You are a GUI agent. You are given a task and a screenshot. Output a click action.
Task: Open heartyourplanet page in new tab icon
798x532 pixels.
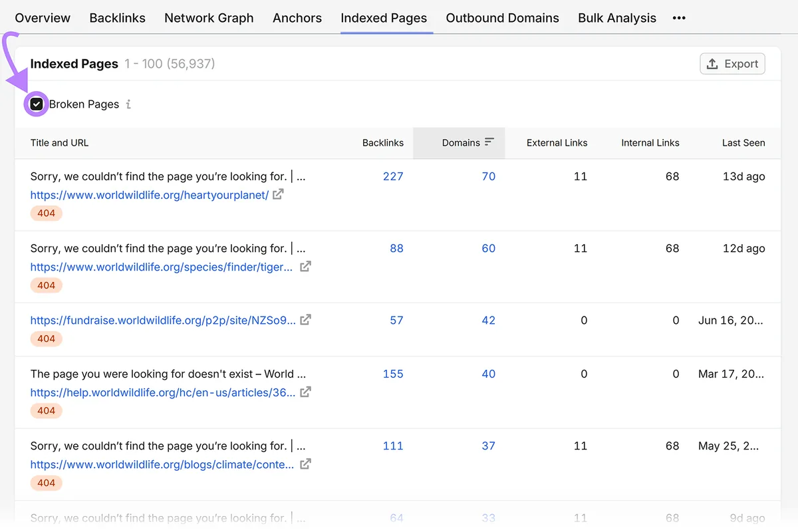coord(278,194)
